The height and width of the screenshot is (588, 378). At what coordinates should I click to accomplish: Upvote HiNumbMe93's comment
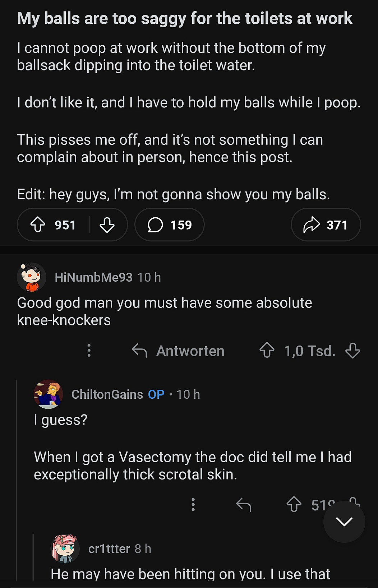point(267,350)
